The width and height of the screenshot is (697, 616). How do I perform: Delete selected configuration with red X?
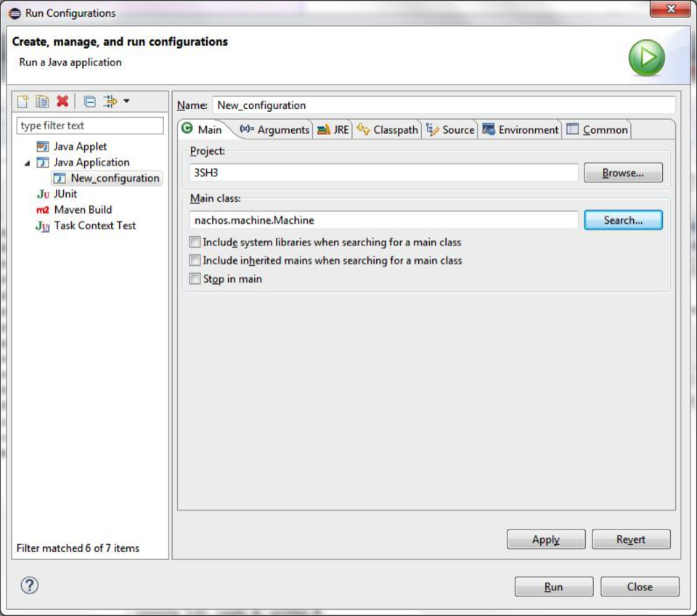point(63,102)
